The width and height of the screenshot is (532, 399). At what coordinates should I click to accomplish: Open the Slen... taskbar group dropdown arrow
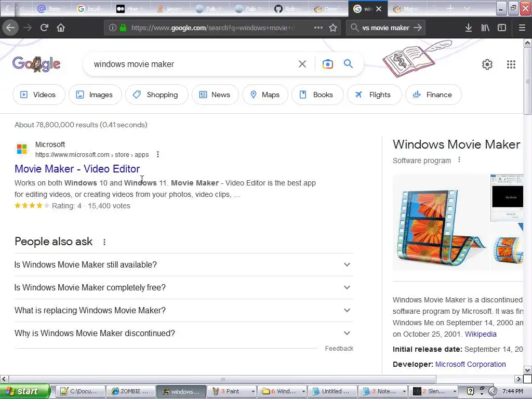[x=455, y=391]
